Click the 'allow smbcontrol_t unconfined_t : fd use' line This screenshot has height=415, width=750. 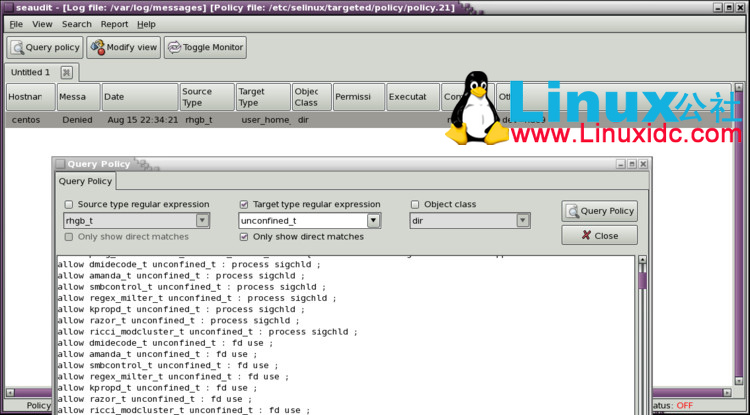point(168,365)
